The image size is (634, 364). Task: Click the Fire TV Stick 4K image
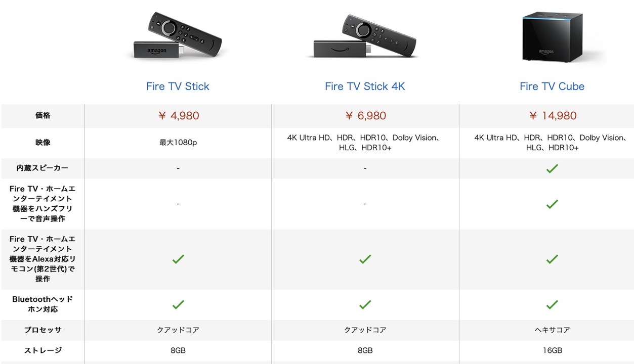coord(365,36)
